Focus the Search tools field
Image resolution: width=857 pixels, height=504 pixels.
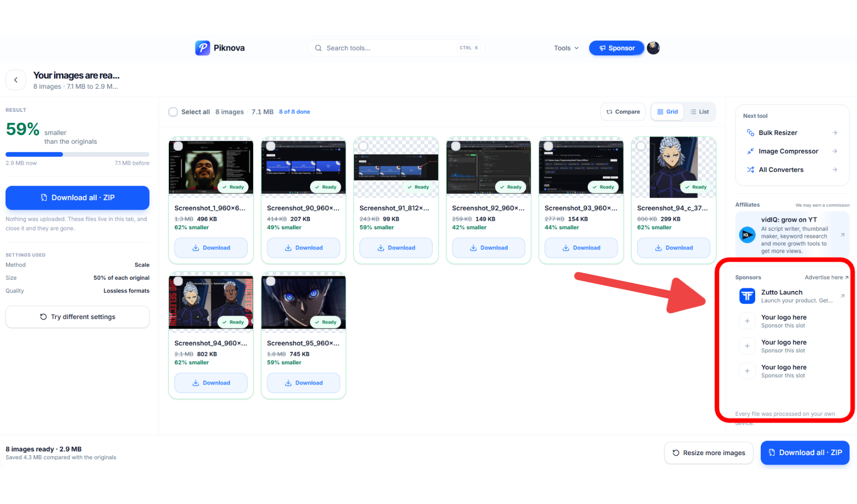pos(396,48)
